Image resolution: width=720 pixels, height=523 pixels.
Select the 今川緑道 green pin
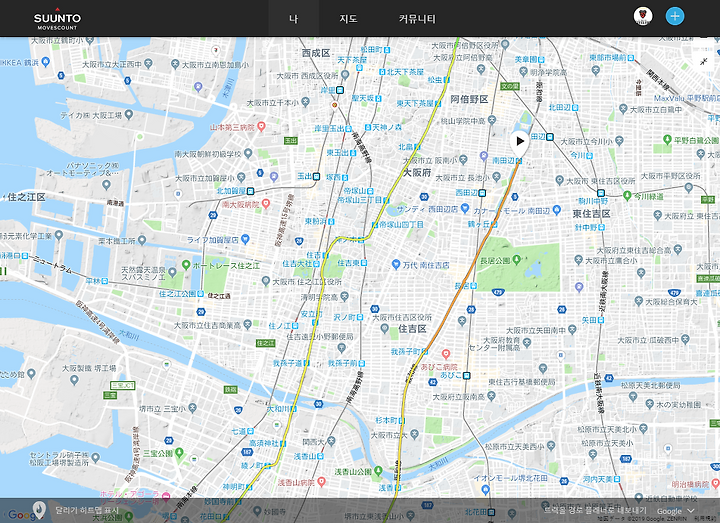point(627,196)
